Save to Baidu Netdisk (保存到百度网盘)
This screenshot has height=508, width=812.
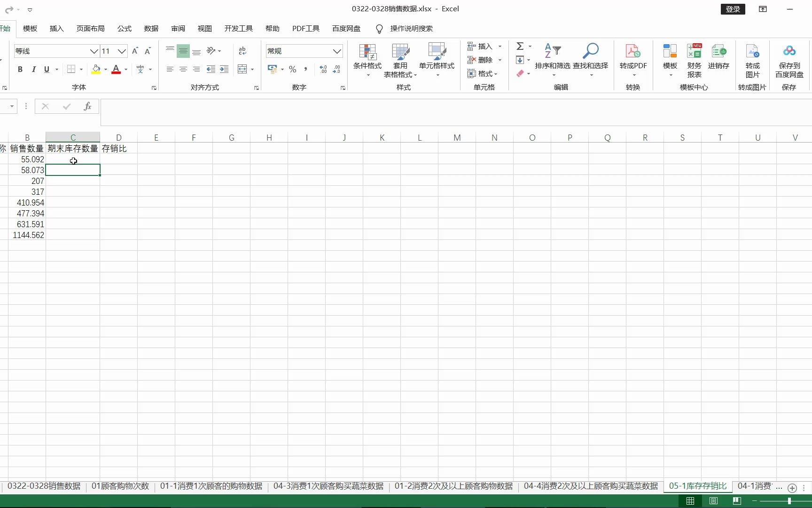pyautogui.click(x=789, y=60)
